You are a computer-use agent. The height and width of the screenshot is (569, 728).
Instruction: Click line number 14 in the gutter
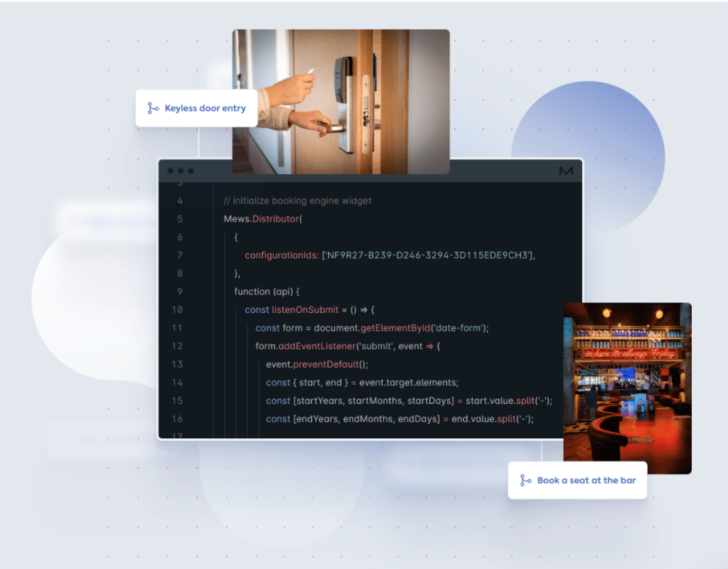(177, 383)
